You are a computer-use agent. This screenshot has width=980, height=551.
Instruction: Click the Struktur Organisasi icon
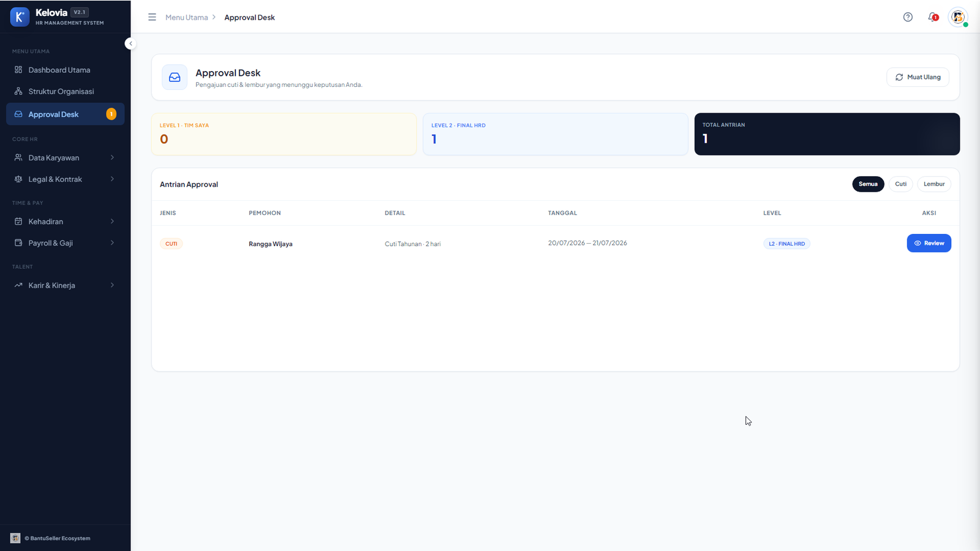(18, 91)
